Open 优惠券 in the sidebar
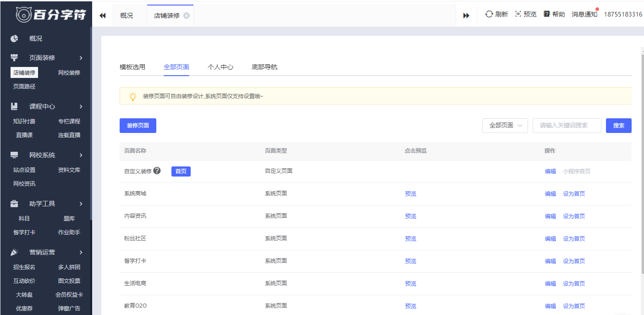The image size is (644, 315). 24,308
